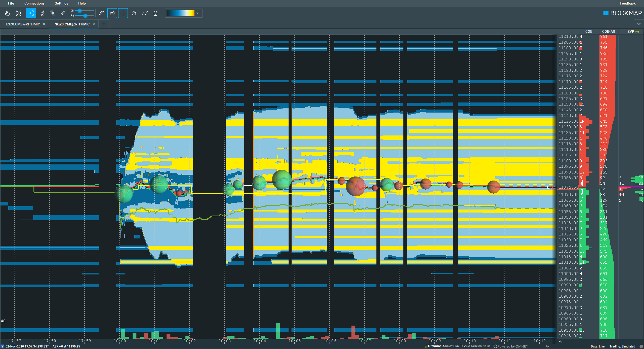Screen dimensions: 644x349
Task: Click the zoom-in region tool icon
Action: tap(19, 13)
